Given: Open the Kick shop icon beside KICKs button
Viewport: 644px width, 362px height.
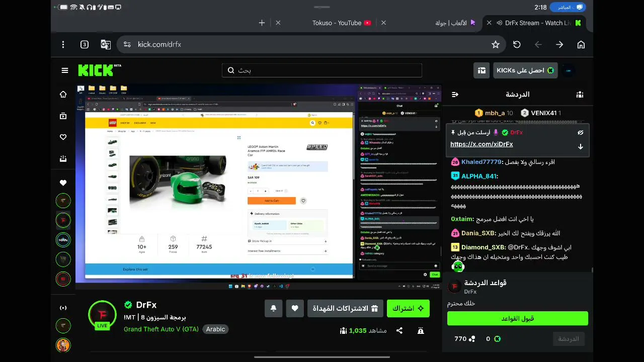Looking at the screenshot, I should (x=481, y=70).
